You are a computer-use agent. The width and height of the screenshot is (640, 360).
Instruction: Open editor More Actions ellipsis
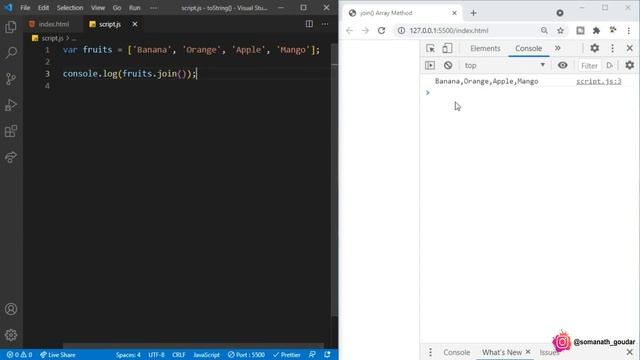324,24
